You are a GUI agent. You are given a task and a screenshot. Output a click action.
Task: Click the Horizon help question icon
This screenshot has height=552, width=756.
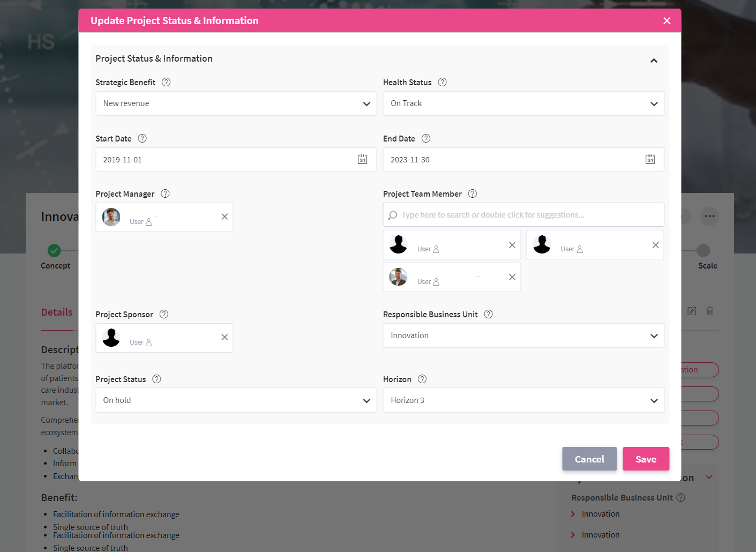pyautogui.click(x=422, y=379)
